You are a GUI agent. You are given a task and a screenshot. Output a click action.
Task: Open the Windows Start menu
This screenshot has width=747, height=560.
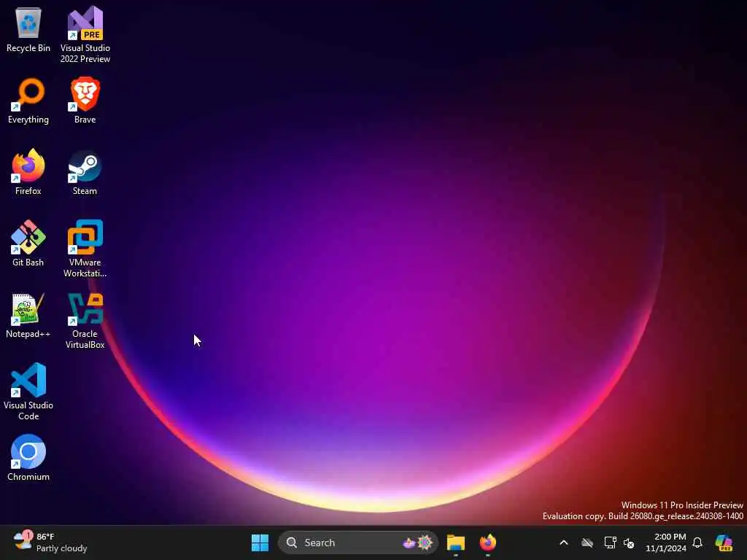[260, 542]
